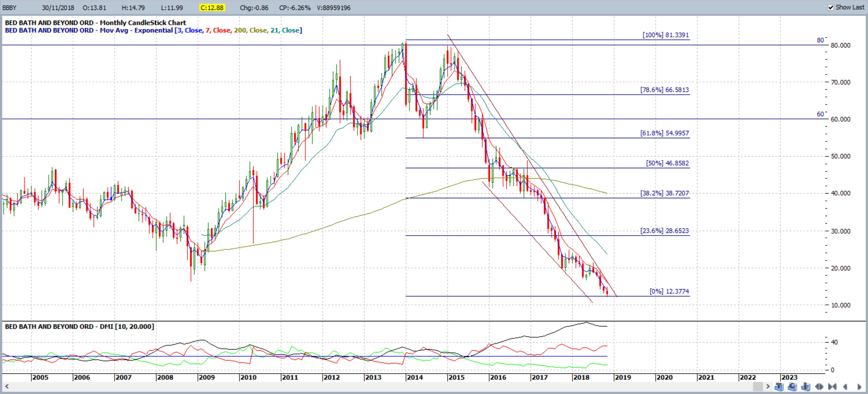Click the single left arrow shift icon
Image resolution: width=868 pixels, height=394 pixels.
[845, 387]
